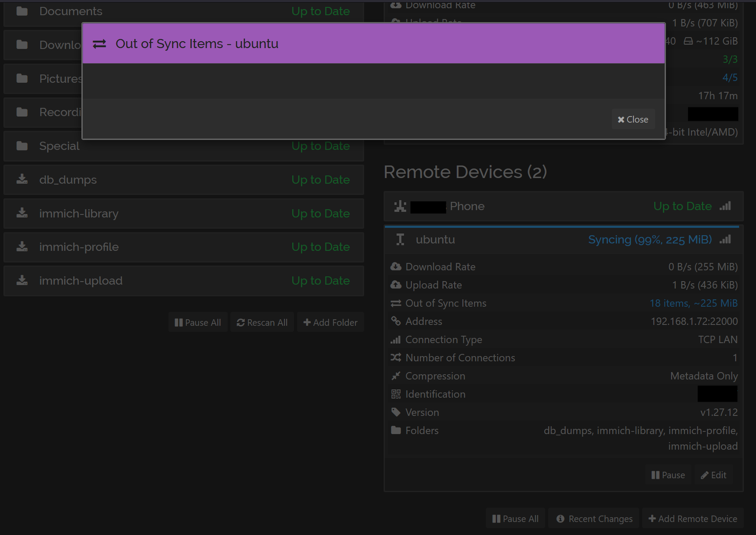Image resolution: width=756 pixels, height=535 pixels.
Task: Pause the ubuntu remote device
Action: pos(668,475)
